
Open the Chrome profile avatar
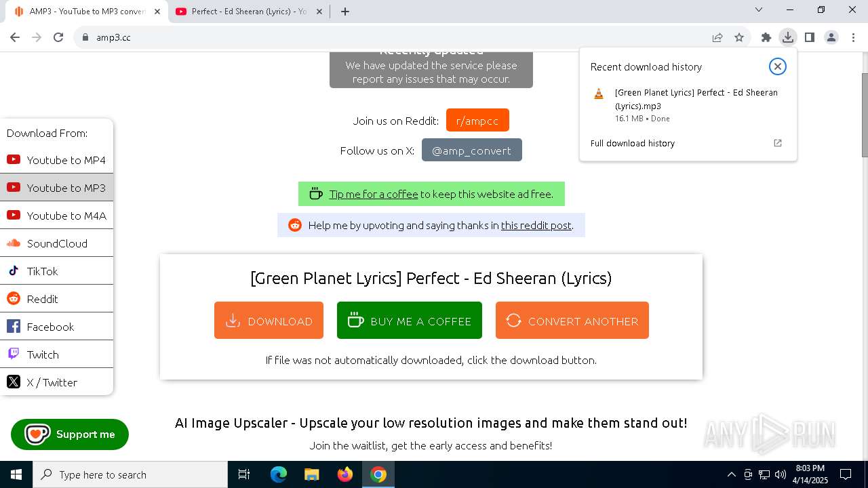pos(831,37)
